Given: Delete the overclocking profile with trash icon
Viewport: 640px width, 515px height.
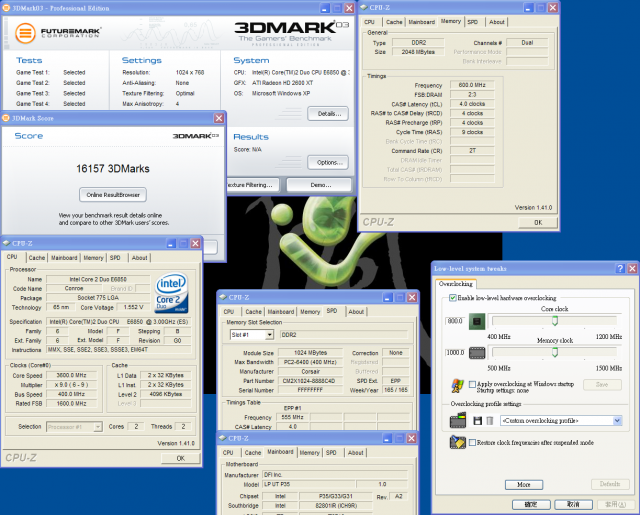Looking at the screenshot, I should pos(490,421).
